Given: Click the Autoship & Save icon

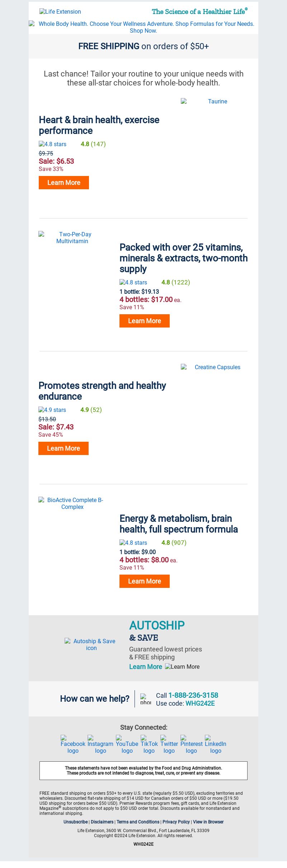Looking at the screenshot, I should (x=91, y=644).
